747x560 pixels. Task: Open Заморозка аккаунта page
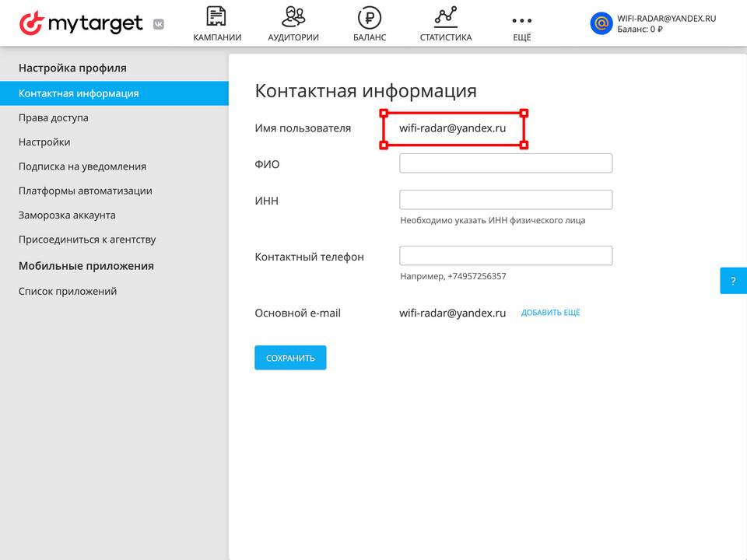tap(67, 215)
